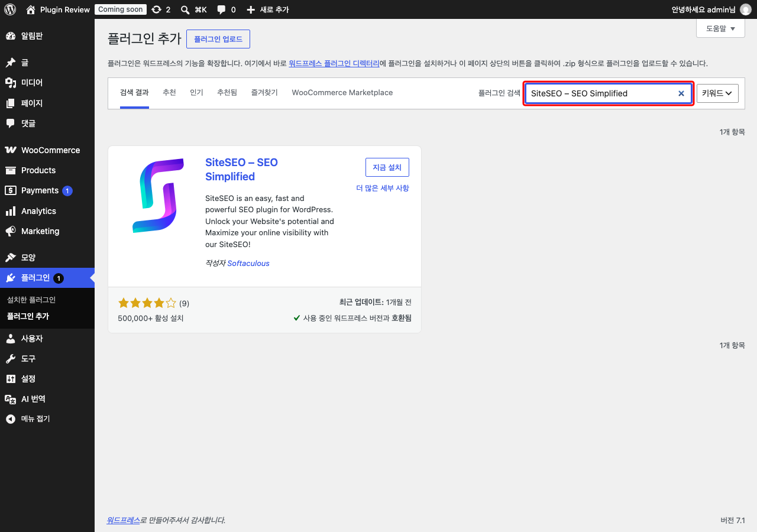
Task: Clear the plugin search field with X
Action: tap(681, 93)
